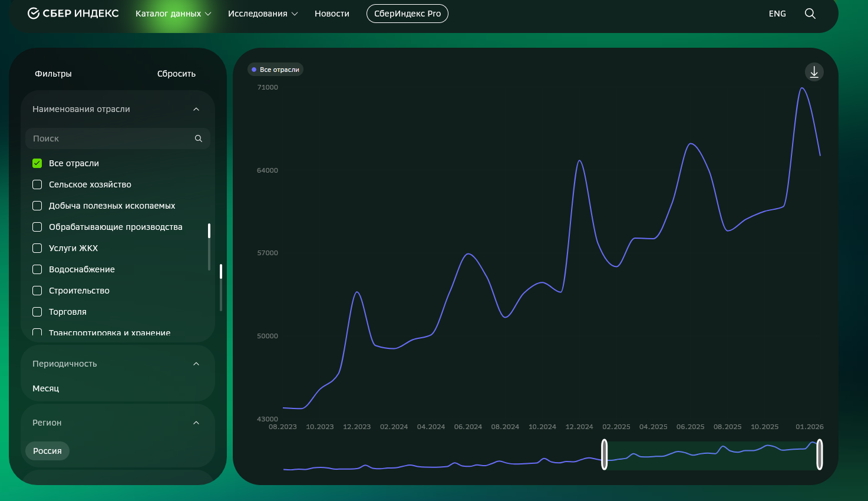Enable the 'Сельское хозяйство' checkbox
The width and height of the screenshot is (868, 501).
[37, 184]
